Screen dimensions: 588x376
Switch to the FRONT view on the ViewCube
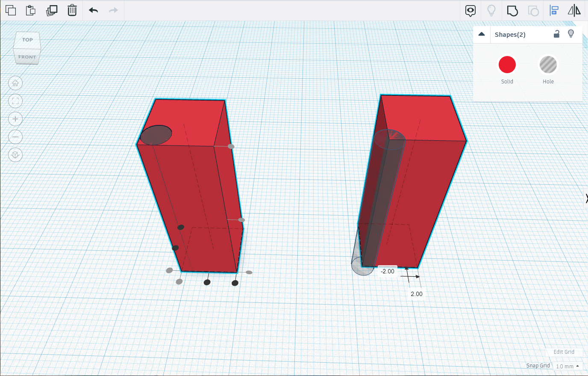tap(27, 56)
